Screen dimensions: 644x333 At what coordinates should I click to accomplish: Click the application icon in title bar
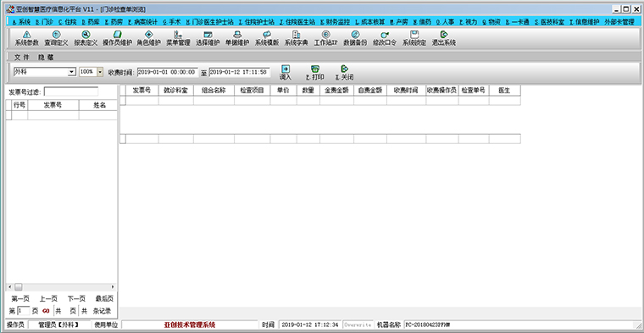click(x=10, y=9)
